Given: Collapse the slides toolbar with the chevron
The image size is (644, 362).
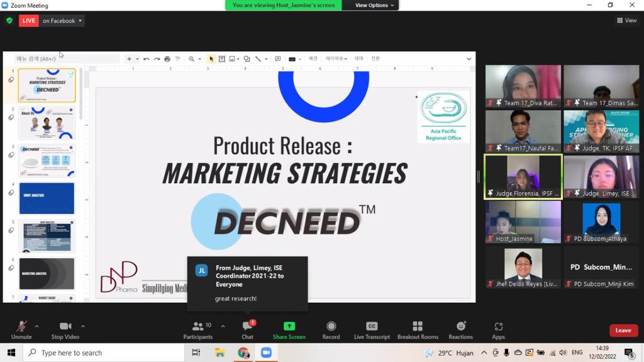Looking at the screenshot, I should 469,59.
